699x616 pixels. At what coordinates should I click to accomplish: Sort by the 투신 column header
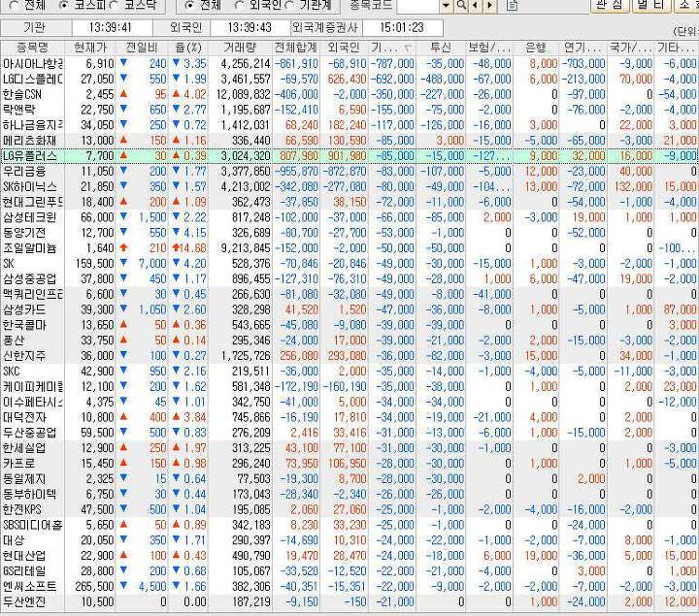pos(441,48)
